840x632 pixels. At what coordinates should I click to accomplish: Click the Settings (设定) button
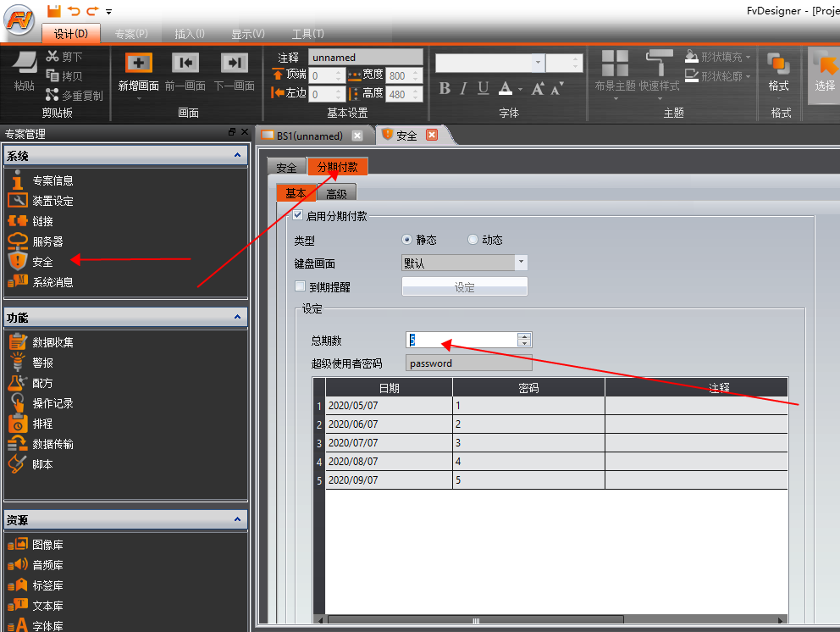click(x=464, y=287)
